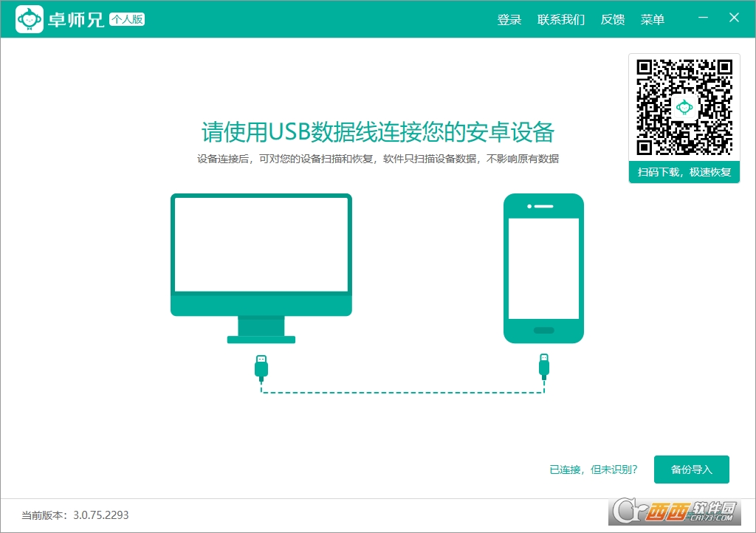756x533 pixels.
Task: Click the USB plug under the phone
Action: point(544,367)
